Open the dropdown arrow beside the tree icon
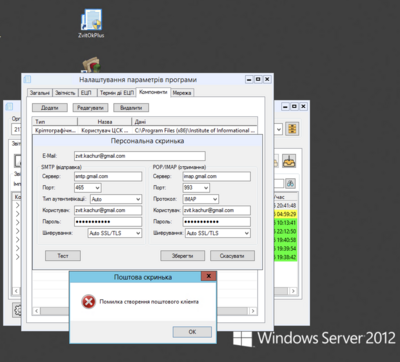The image size is (400, 362). point(279,129)
